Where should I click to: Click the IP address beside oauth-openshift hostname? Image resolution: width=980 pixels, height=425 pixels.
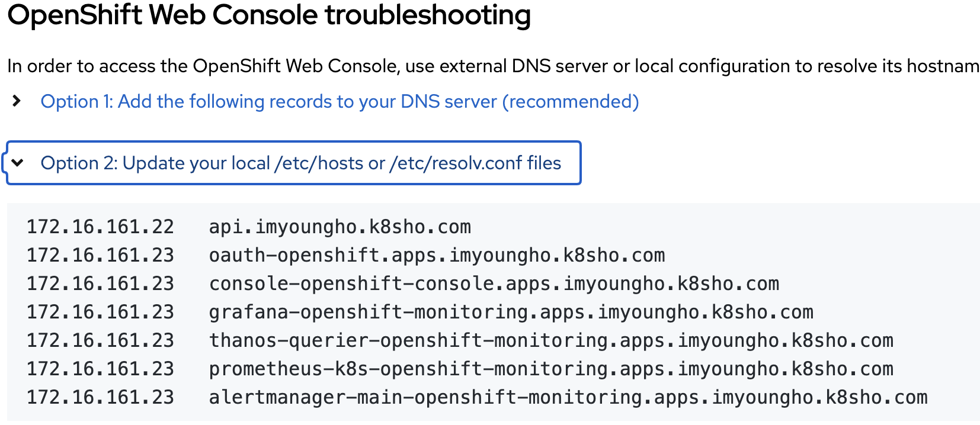pos(100,255)
